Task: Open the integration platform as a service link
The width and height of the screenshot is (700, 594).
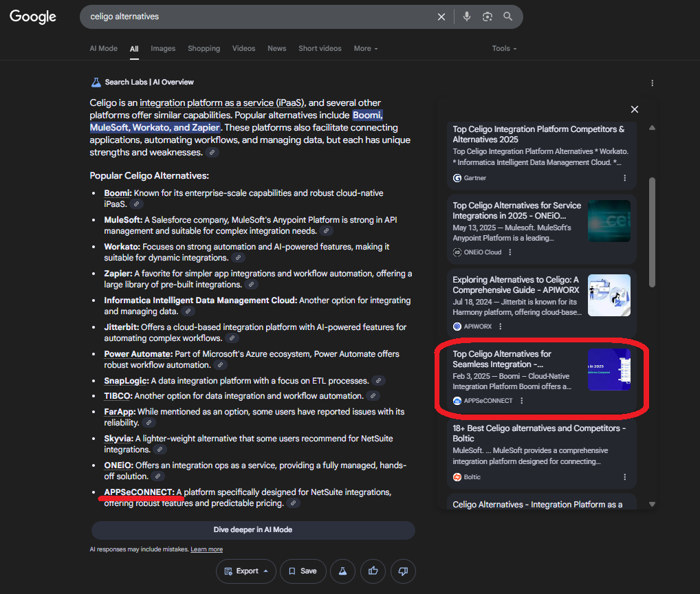Action: (x=221, y=102)
